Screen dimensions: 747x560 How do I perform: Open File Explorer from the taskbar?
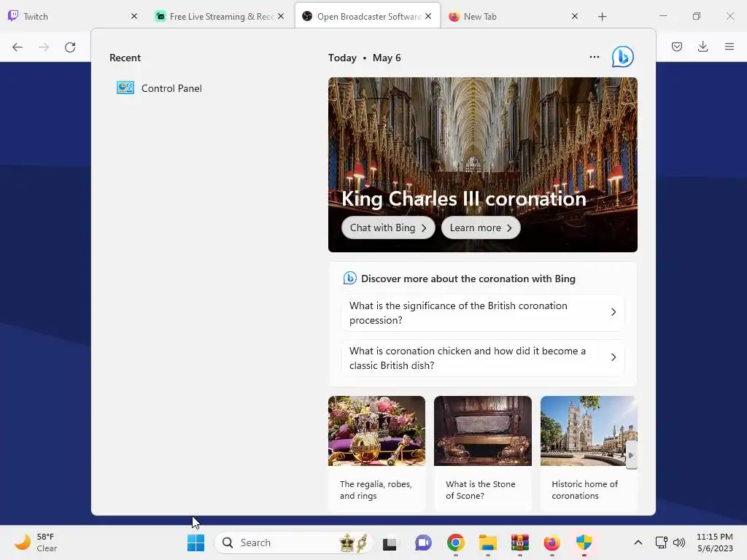[x=488, y=542]
